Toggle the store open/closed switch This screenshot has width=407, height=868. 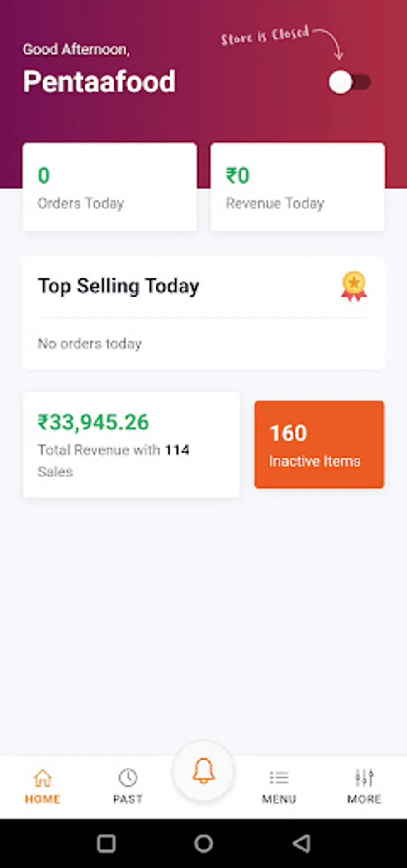click(x=349, y=82)
